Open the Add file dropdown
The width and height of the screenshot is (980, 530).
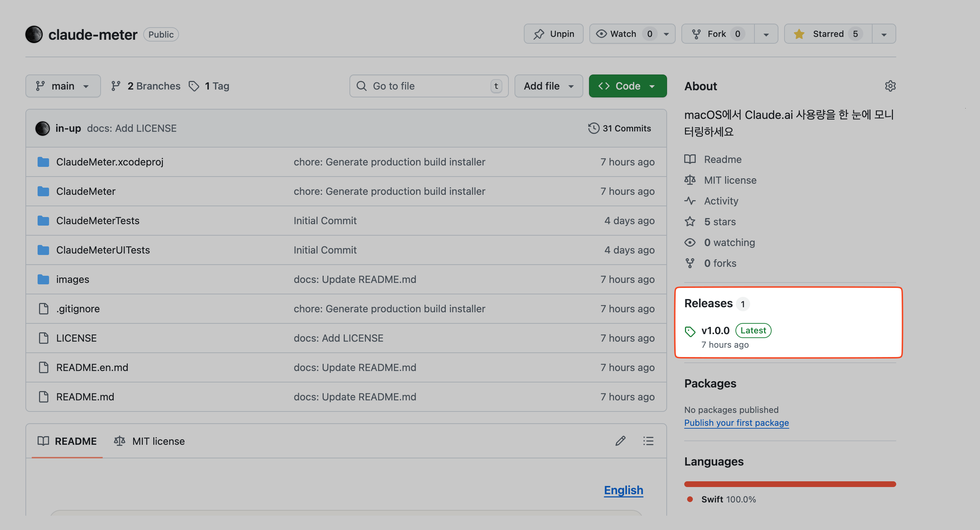click(x=548, y=86)
